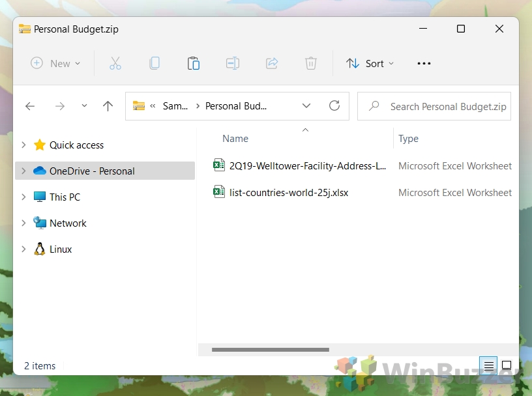Click the horizontal scrollbar thumb
532x396 pixels.
coord(271,350)
